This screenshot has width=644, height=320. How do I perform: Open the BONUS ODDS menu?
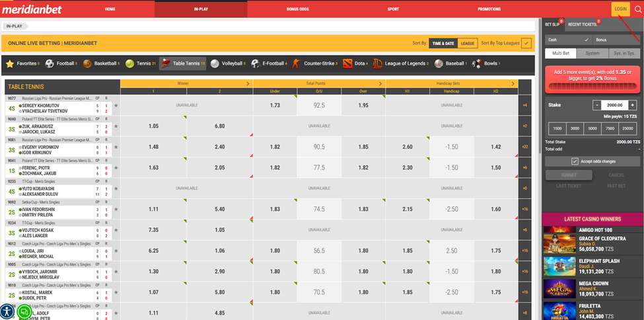(x=298, y=9)
